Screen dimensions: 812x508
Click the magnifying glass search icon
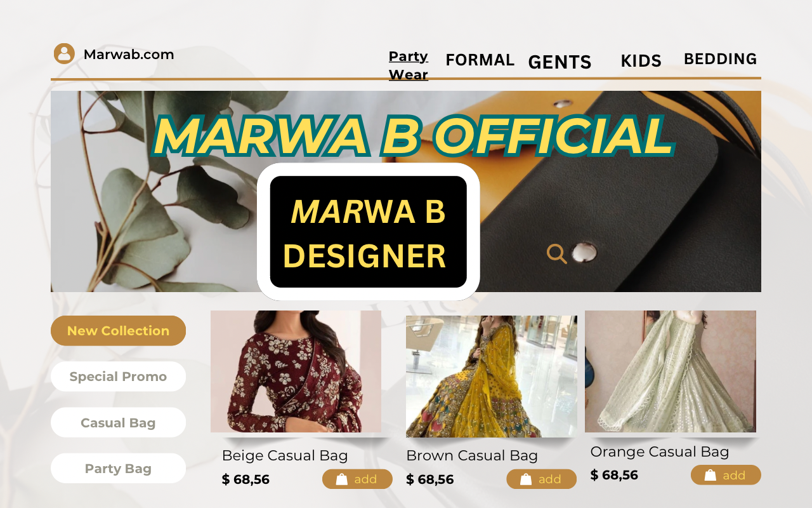pos(557,253)
